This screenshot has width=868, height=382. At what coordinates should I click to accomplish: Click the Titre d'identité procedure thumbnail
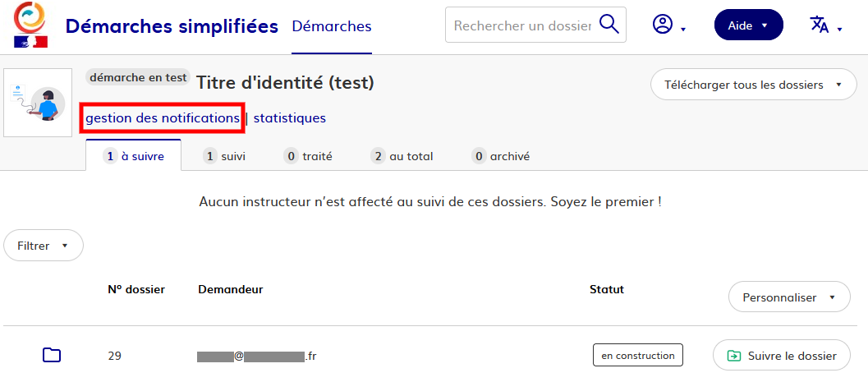39,103
